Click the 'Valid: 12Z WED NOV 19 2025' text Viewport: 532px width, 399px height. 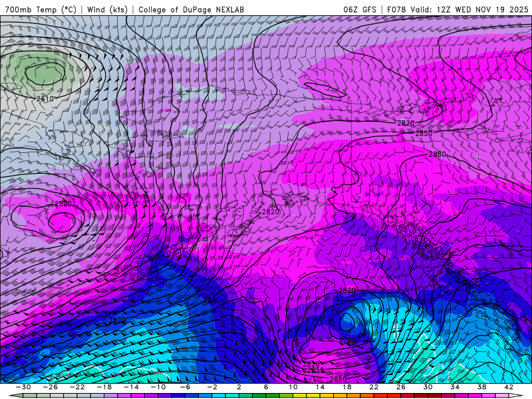point(469,9)
